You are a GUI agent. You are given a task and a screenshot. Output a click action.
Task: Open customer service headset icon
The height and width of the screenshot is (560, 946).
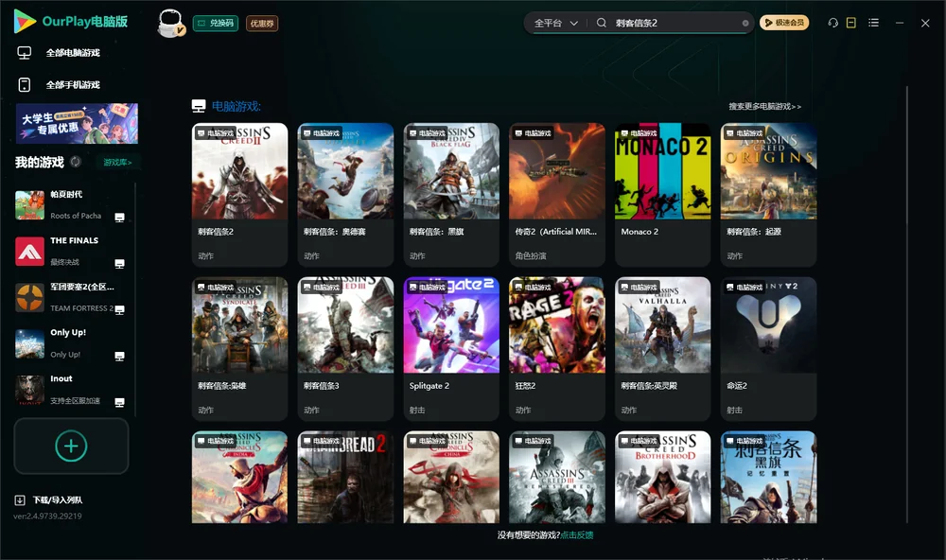coord(832,23)
